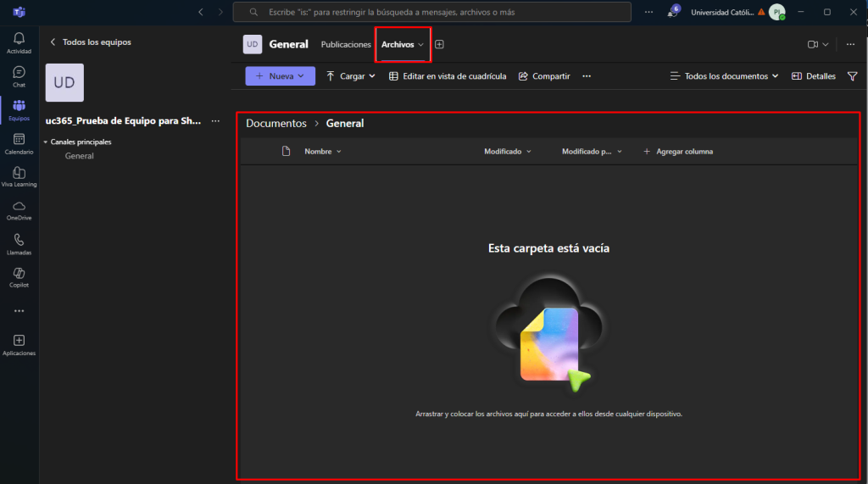
Task: Add a new tab with plus icon
Action: (x=439, y=44)
